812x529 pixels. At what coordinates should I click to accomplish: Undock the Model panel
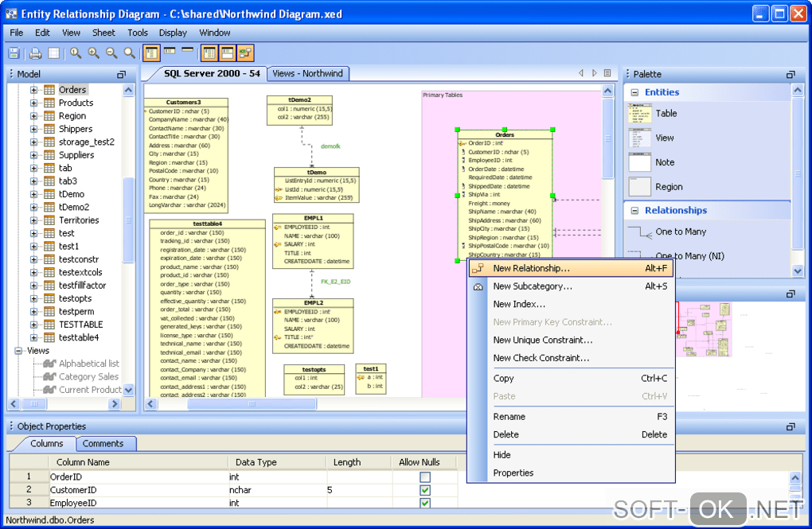[121, 75]
